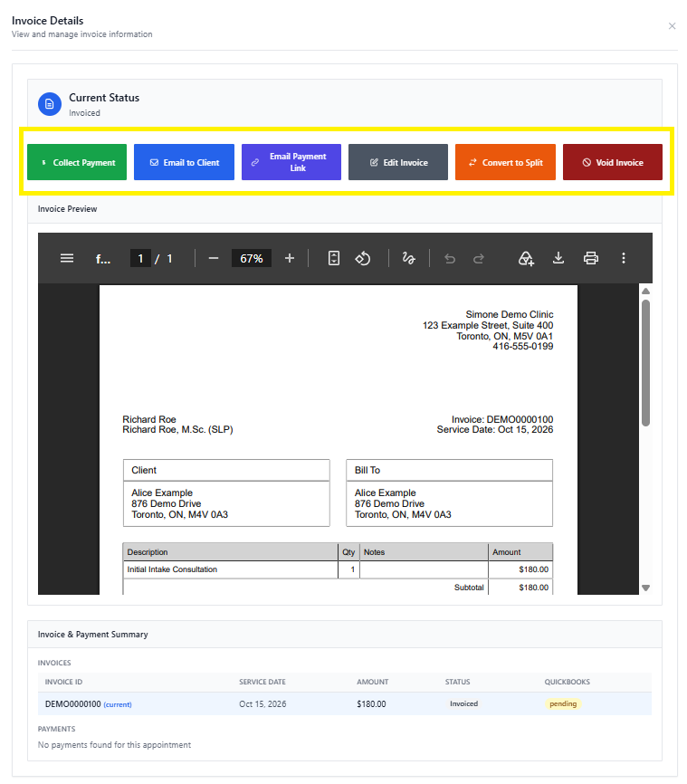The width and height of the screenshot is (687, 784).
Task: Click the 67% zoom level field
Action: tap(252, 259)
